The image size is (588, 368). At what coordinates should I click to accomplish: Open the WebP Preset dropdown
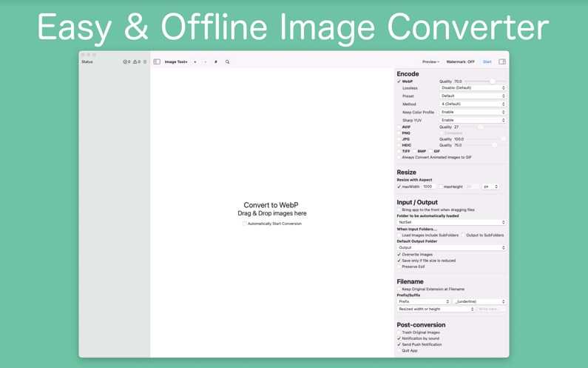[473, 96]
